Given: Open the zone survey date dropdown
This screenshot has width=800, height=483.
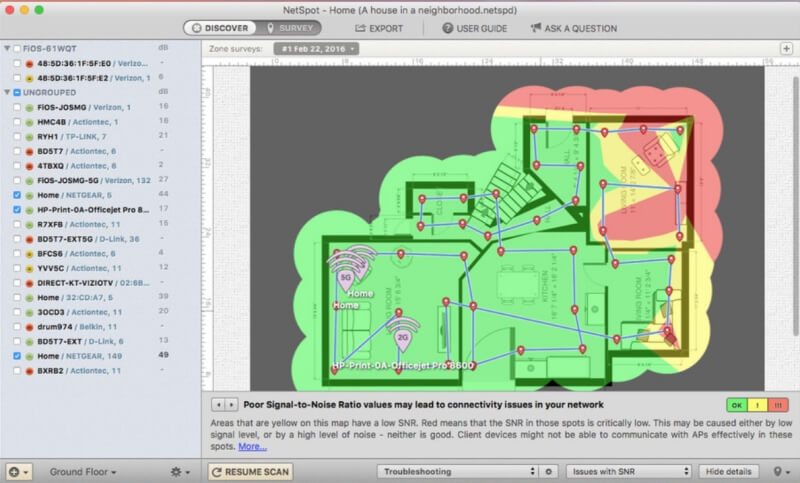Looking at the screenshot, I should [316, 48].
